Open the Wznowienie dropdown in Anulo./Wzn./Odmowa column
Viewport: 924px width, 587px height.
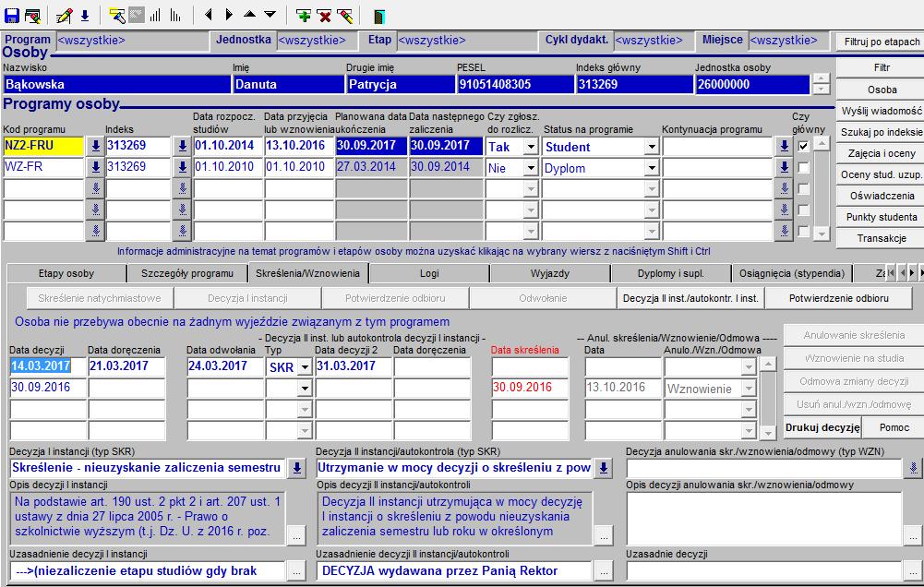749,389
